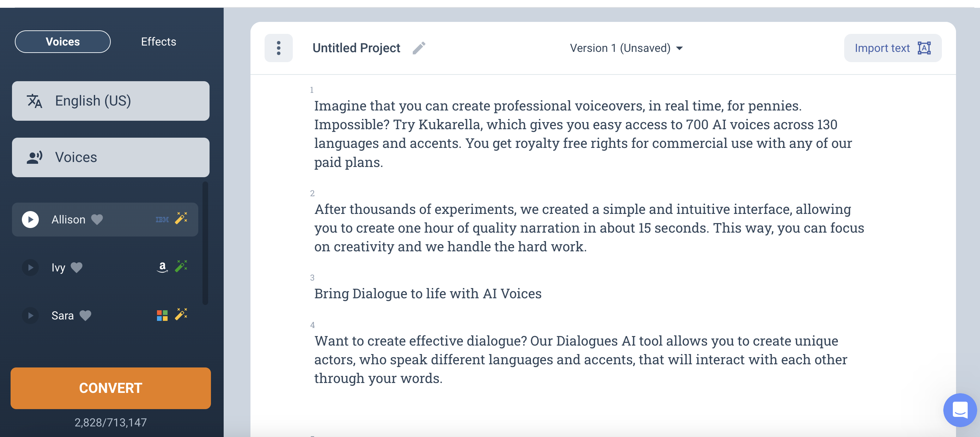980x437 pixels.
Task: Favorite the Sara voice with heart icon
Action: 85,316
